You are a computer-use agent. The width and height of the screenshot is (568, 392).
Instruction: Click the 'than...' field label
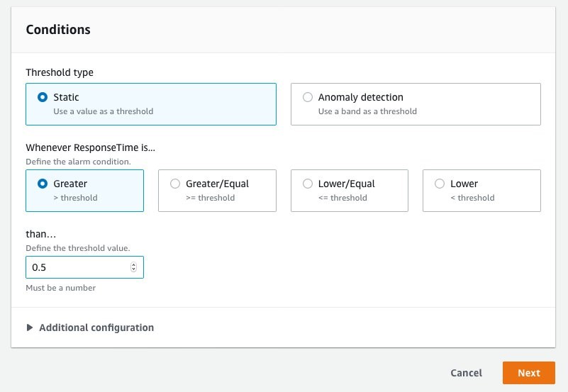point(41,234)
